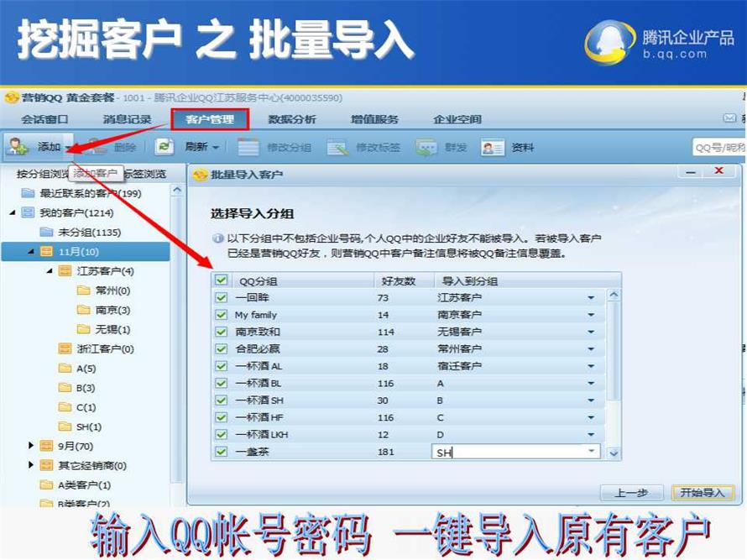Select the 浙江客户 group icon

point(65,348)
